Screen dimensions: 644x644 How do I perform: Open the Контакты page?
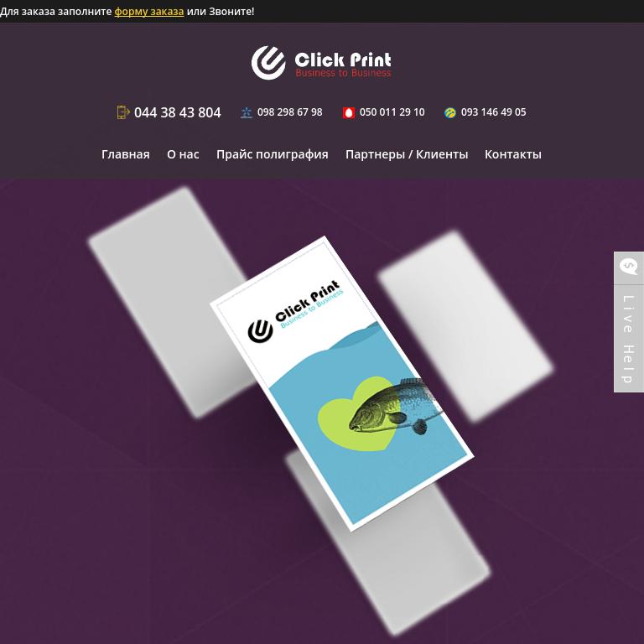coord(512,154)
